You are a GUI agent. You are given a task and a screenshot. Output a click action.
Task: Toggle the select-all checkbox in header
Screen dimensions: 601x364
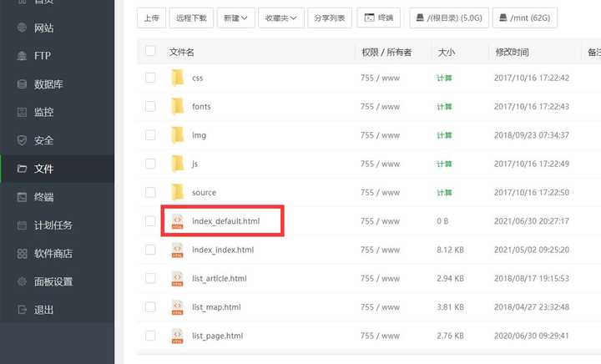tap(150, 51)
